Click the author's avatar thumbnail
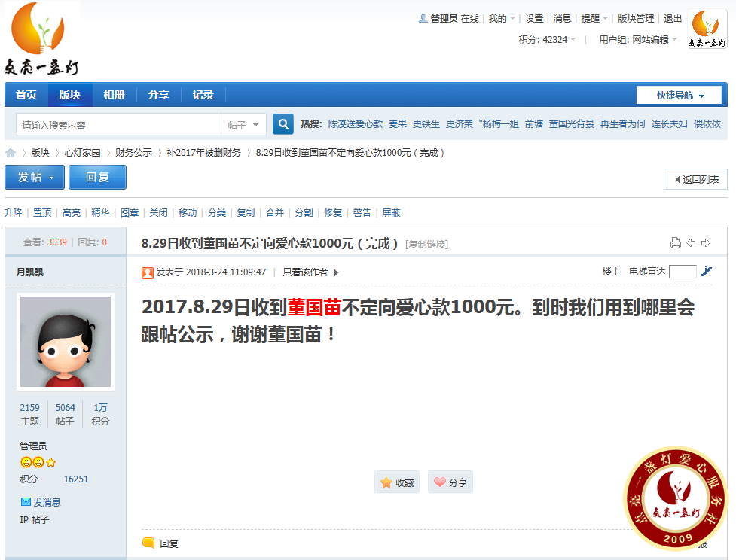 click(66, 341)
